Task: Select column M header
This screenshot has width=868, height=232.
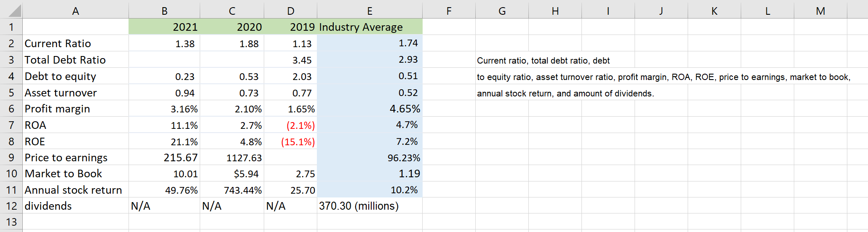Action: pos(820,11)
